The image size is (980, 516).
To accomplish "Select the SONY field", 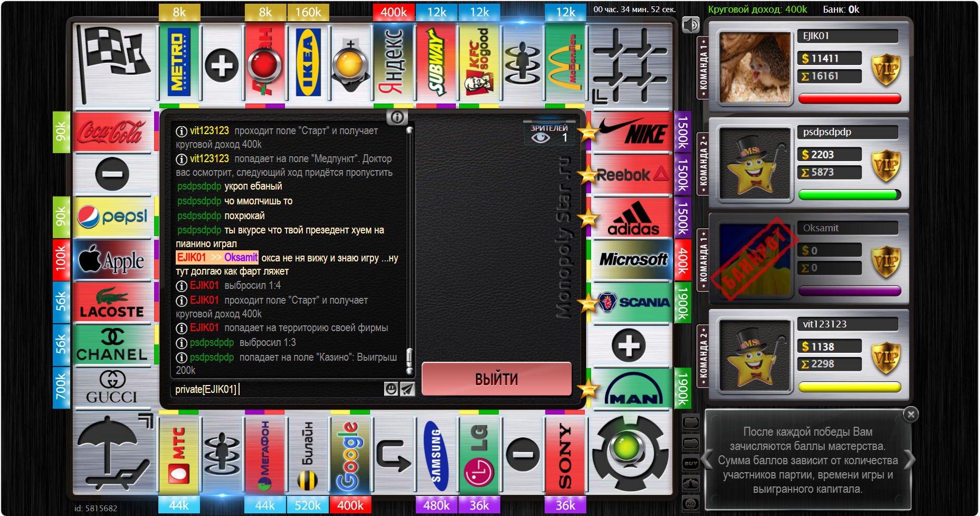I will point(565,455).
